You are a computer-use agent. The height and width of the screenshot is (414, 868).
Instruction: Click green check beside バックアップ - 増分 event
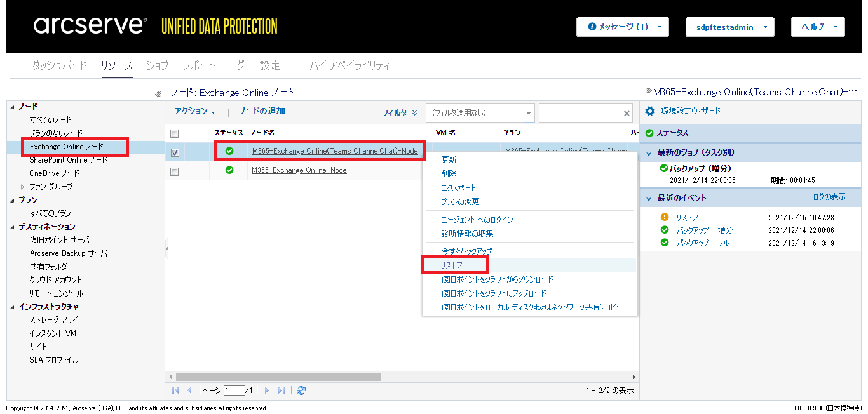coord(665,230)
